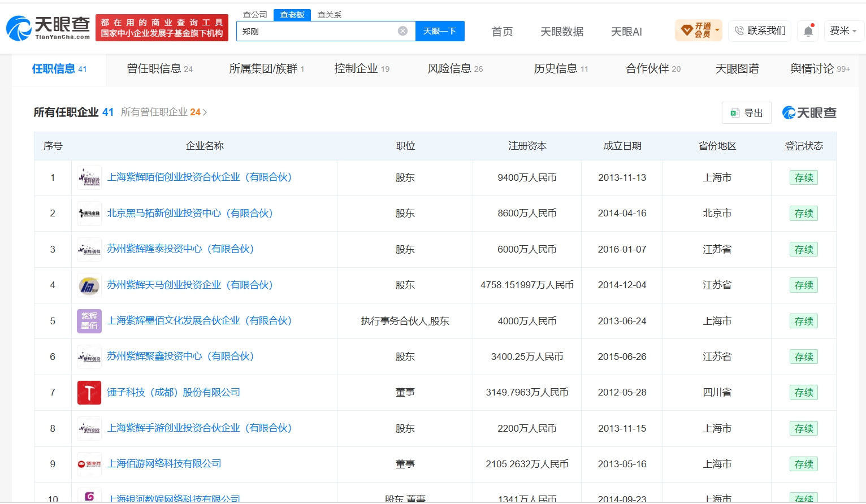Open 锤子科技（成都）股份有限公司 link
This screenshot has height=504, width=866.
[174, 393]
